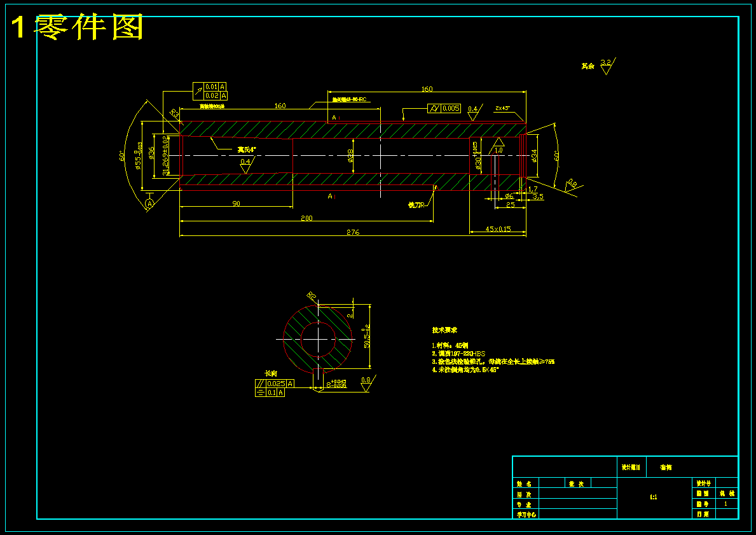Select the 0.005 cylindricity tolerance value
The width and height of the screenshot is (756, 535).
[x=450, y=109]
